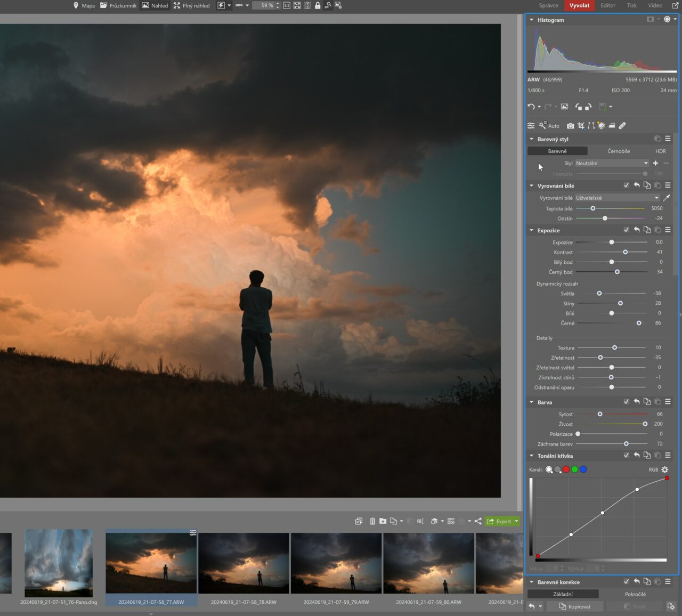Click the share icon beside Export
The height and width of the screenshot is (616, 682).
tap(478, 521)
